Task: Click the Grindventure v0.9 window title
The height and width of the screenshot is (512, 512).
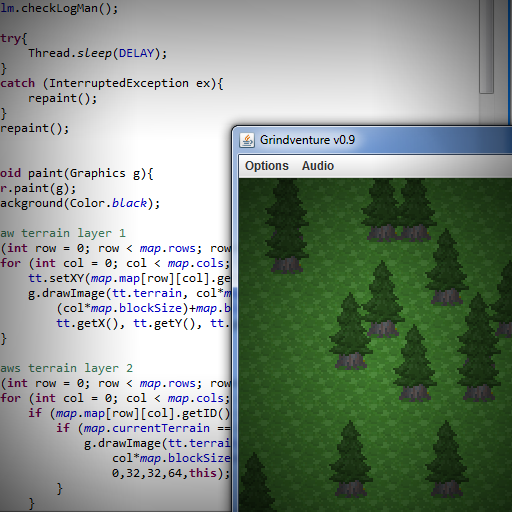Action: pyautogui.click(x=307, y=140)
